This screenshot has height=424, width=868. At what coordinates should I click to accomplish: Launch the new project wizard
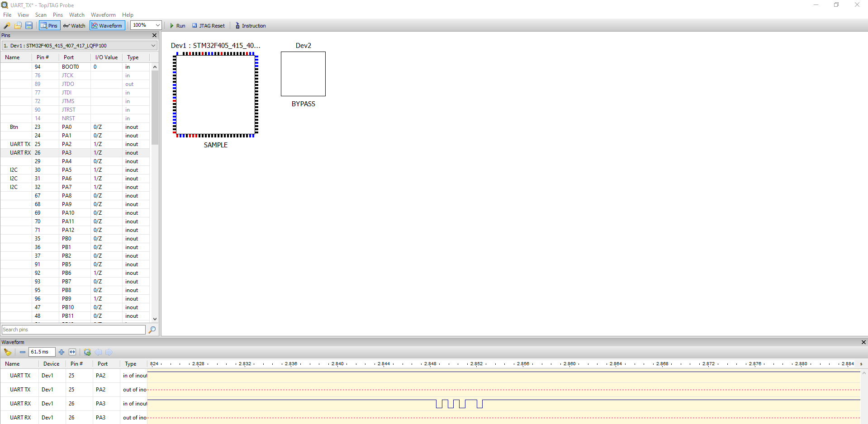(7, 26)
